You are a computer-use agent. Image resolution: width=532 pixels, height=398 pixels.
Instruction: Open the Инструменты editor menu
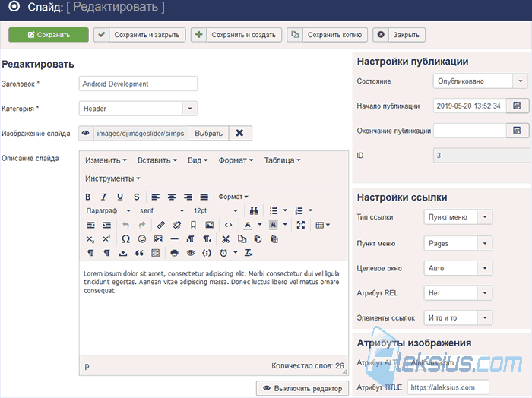coord(112,178)
